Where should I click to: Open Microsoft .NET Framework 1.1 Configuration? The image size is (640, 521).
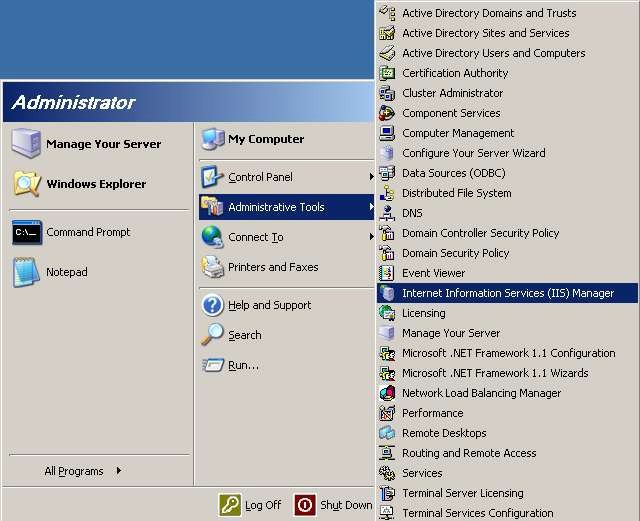pos(507,353)
